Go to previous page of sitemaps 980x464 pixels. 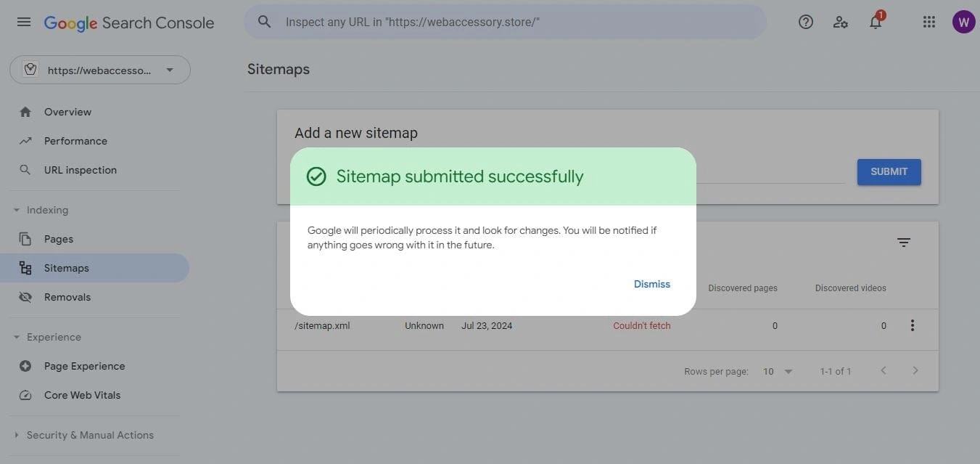[x=884, y=370]
